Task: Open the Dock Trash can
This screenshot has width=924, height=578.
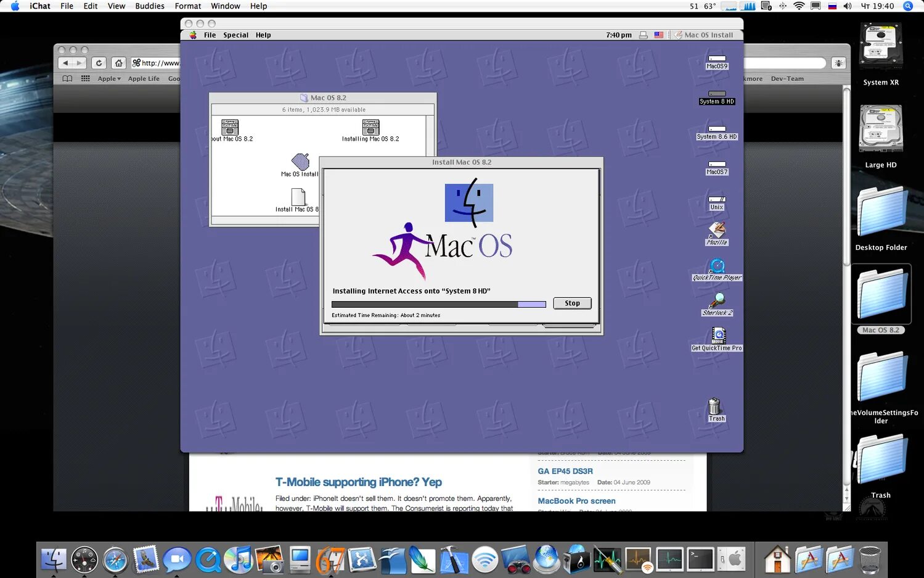Action: [x=870, y=560]
